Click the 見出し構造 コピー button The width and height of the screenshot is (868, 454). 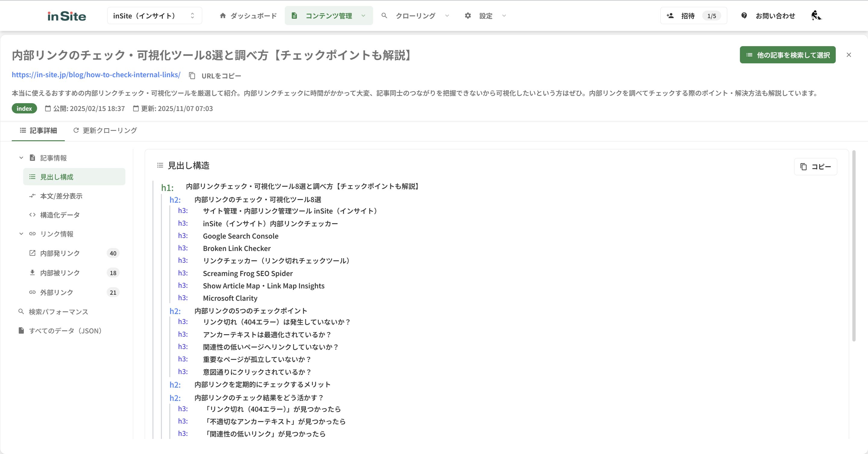click(815, 167)
